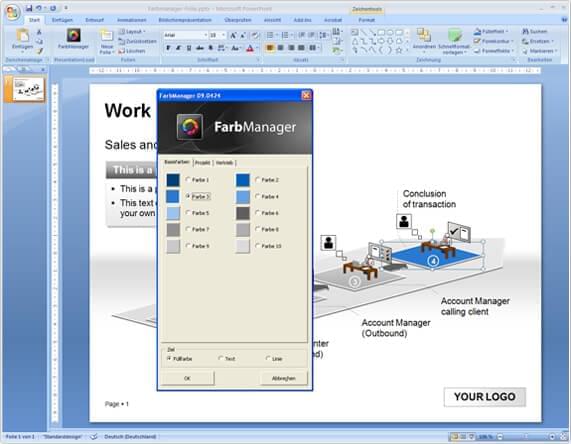Screen dimensions: 571x444
Task: Open the font size dropdown
Action: [223, 35]
